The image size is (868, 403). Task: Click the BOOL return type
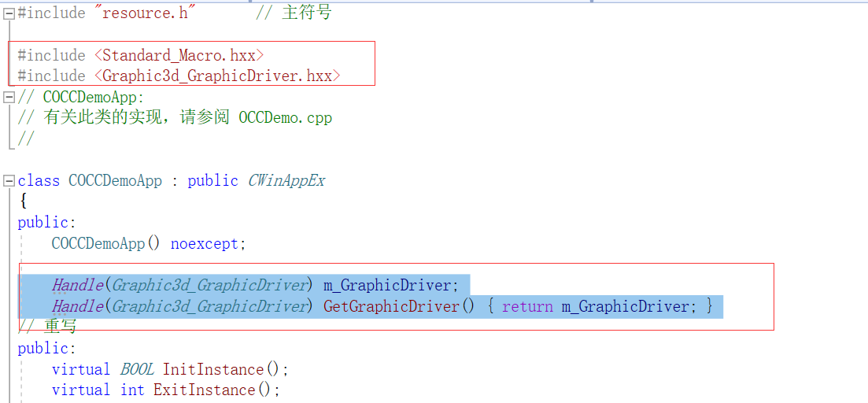click(137, 369)
